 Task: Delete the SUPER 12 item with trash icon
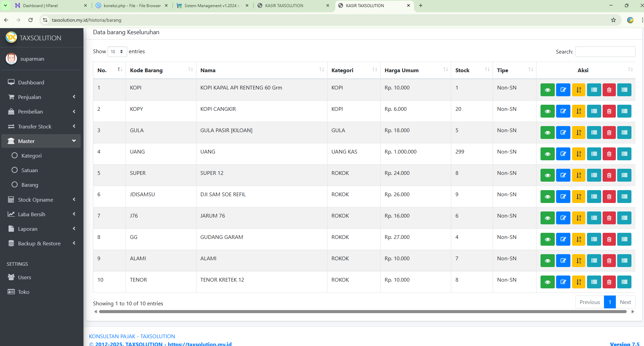point(609,175)
